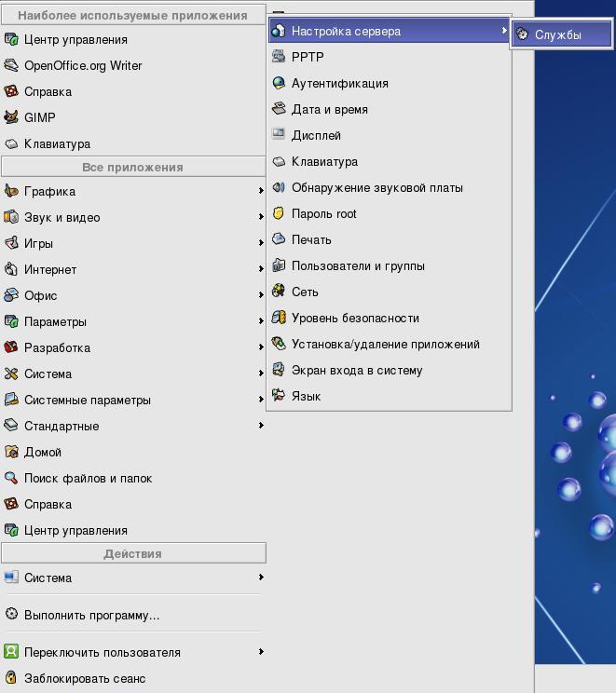Expand the Графика submenu arrow
The width and height of the screenshot is (616, 693).
pyautogui.click(x=261, y=191)
